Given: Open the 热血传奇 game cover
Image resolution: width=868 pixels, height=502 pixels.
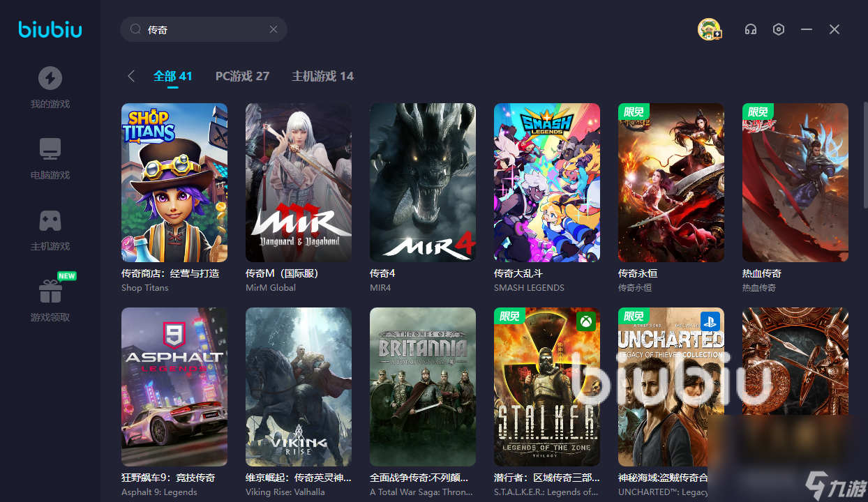Looking at the screenshot, I should (795, 183).
